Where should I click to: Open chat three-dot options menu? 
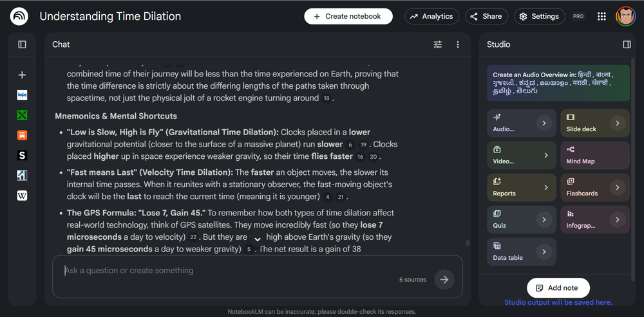[x=458, y=45]
